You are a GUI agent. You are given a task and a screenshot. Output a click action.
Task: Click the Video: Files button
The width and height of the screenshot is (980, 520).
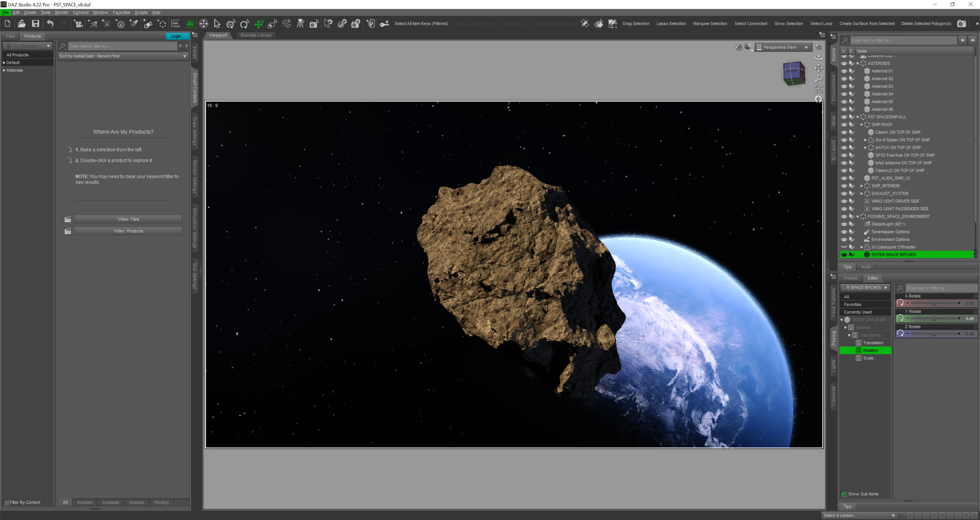pos(128,219)
